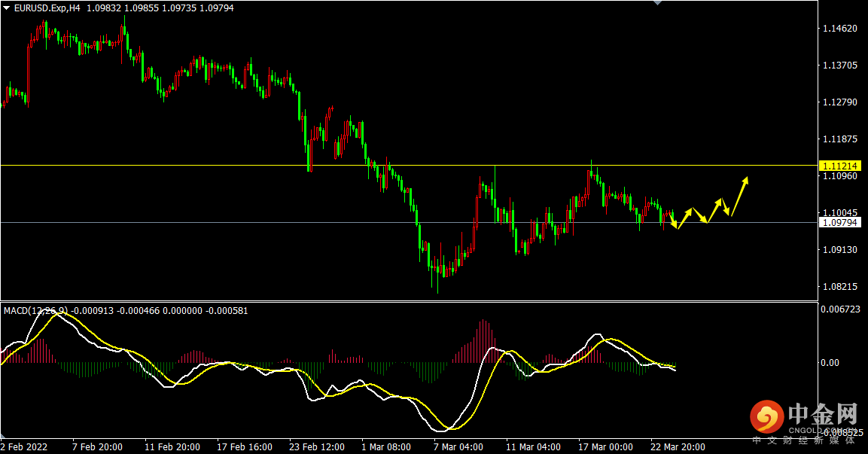The height and width of the screenshot is (454, 868).
Task: Click the MACD(12,26,9) indicator label
Action: (x=37, y=311)
